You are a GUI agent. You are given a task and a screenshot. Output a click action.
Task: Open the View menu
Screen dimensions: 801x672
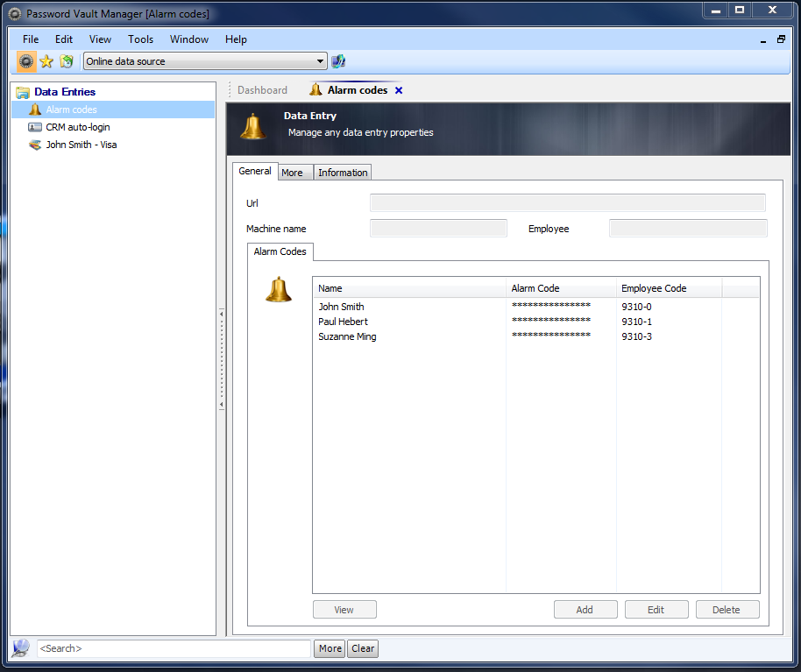(x=100, y=39)
